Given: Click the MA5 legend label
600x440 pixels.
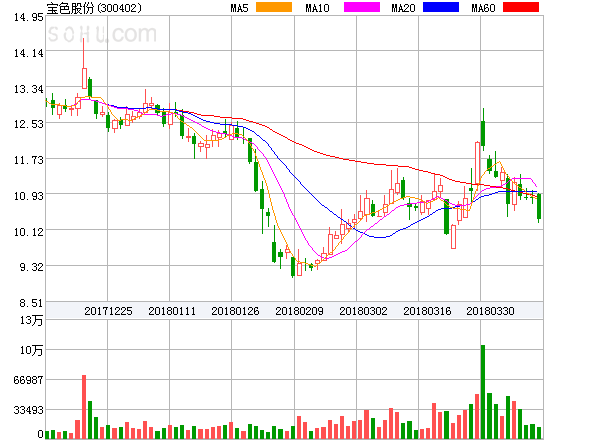Looking at the screenshot, I should click(x=240, y=8).
